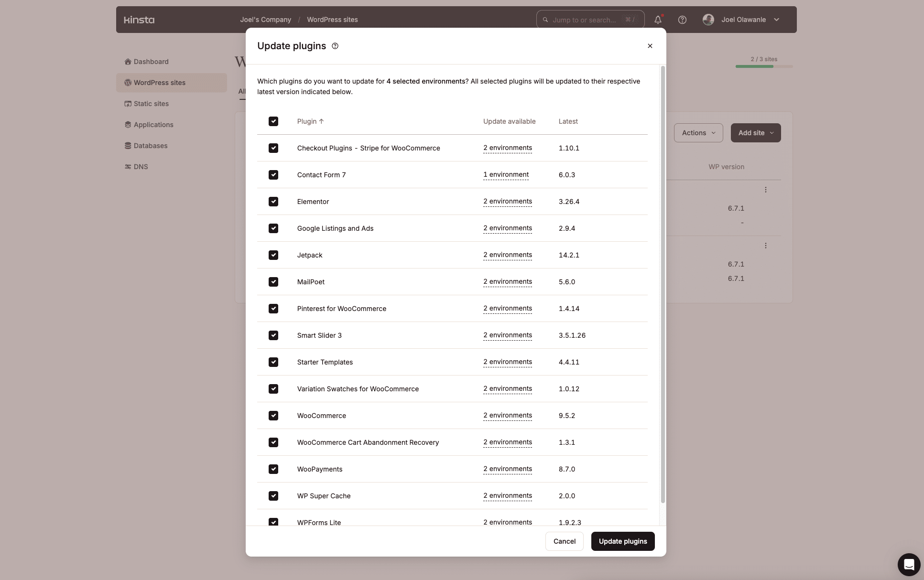This screenshot has width=924, height=580.
Task: Click the dialog's vertical scrollbar
Action: click(663, 285)
